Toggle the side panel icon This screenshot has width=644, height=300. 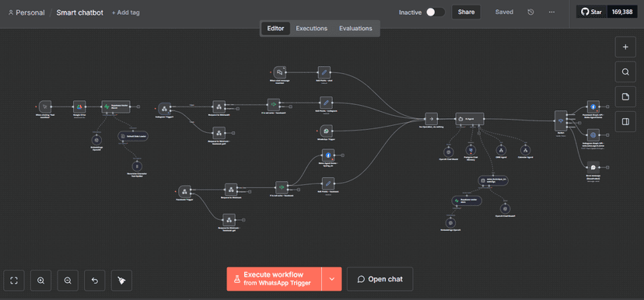(625, 121)
